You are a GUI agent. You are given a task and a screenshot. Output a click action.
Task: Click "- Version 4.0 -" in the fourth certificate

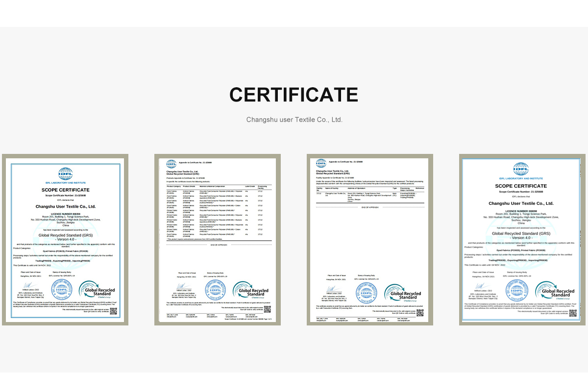pos(521,238)
